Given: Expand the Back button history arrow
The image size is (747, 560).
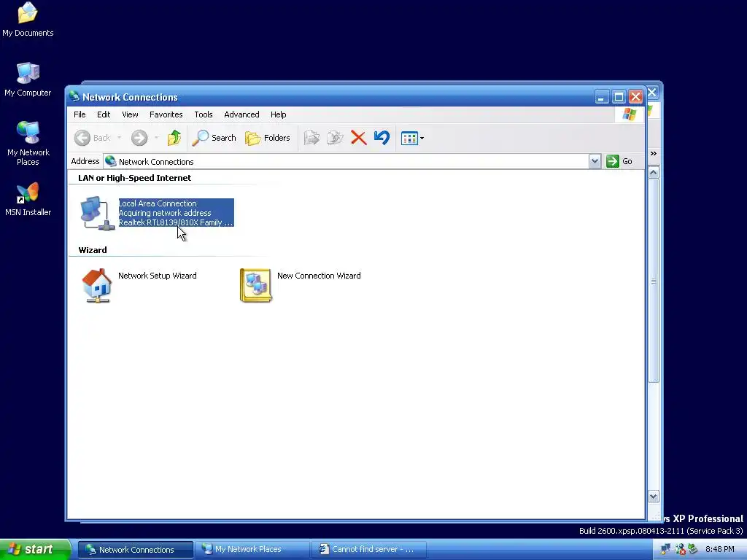Looking at the screenshot, I should pos(119,138).
